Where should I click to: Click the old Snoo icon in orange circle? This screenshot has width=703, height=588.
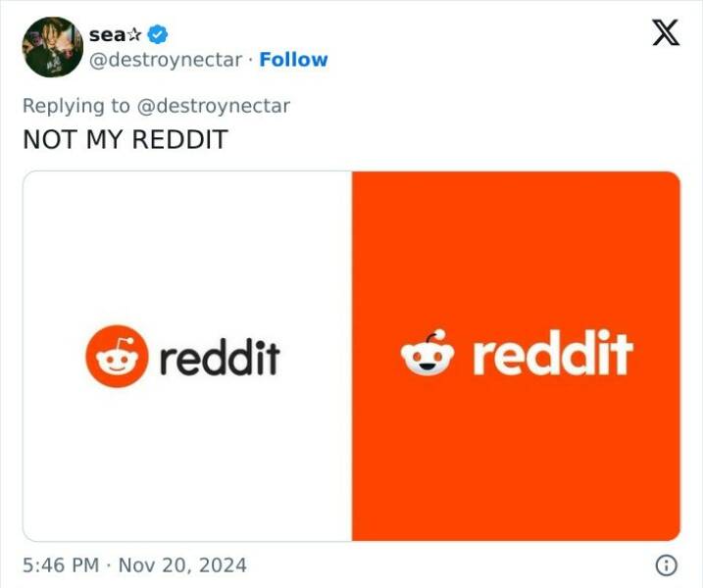point(117,357)
